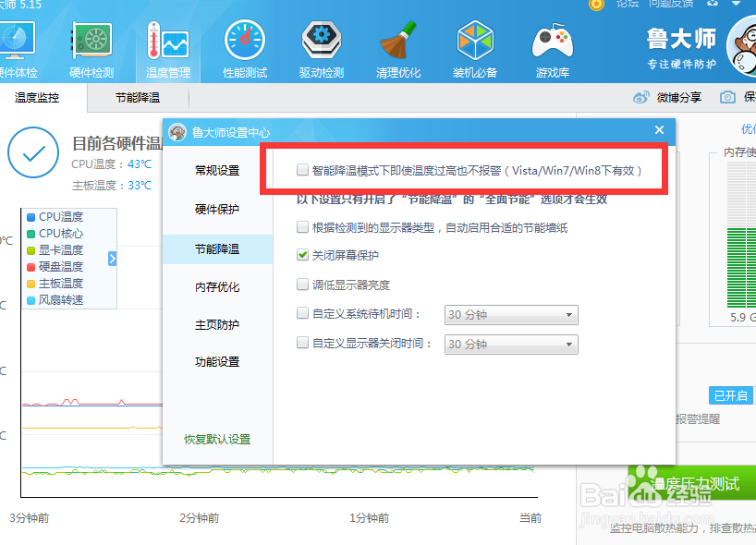Enable 自定义显示器关闭时间 checkbox
The image size is (756, 545).
click(x=302, y=343)
